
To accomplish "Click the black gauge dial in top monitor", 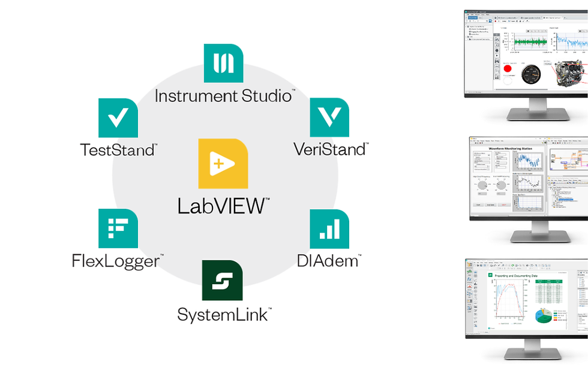I will (x=532, y=74).
